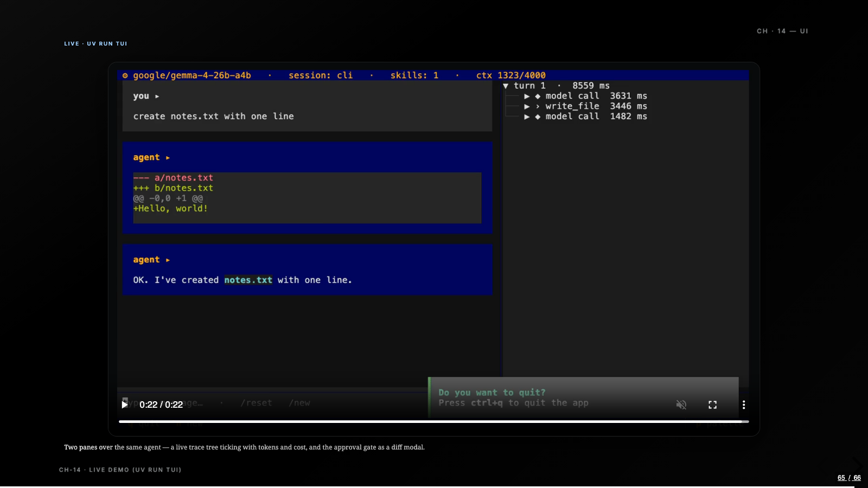Click 'Press ctrl+q to quit the app'

coord(513,403)
